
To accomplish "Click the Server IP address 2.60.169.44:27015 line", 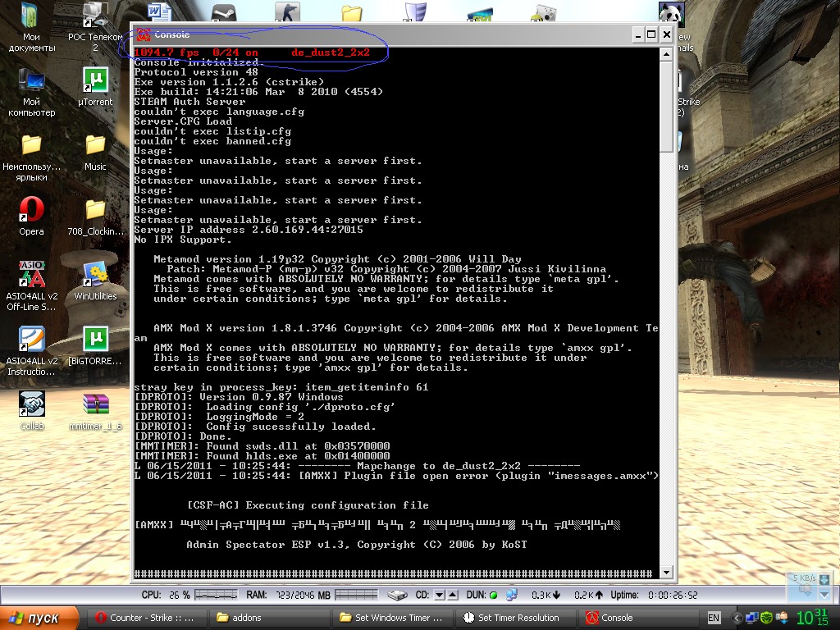I will (249, 230).
